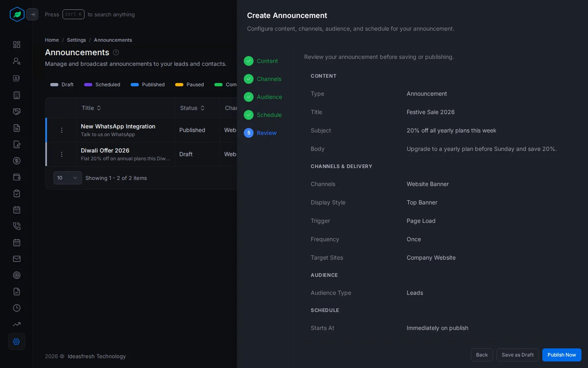Click the Published status cell for WhatsApp Integration
The height and width of the screenshot is (368, 588).
tap(192, 130)
